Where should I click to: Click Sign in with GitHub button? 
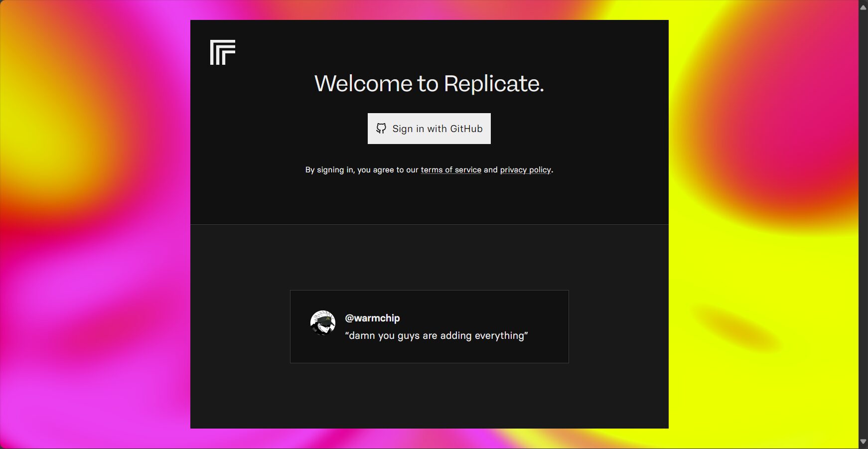(429, 129)
